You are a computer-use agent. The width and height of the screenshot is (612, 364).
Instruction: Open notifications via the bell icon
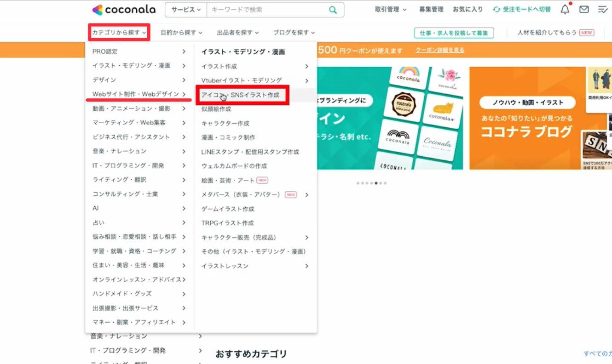pos(564,9)
